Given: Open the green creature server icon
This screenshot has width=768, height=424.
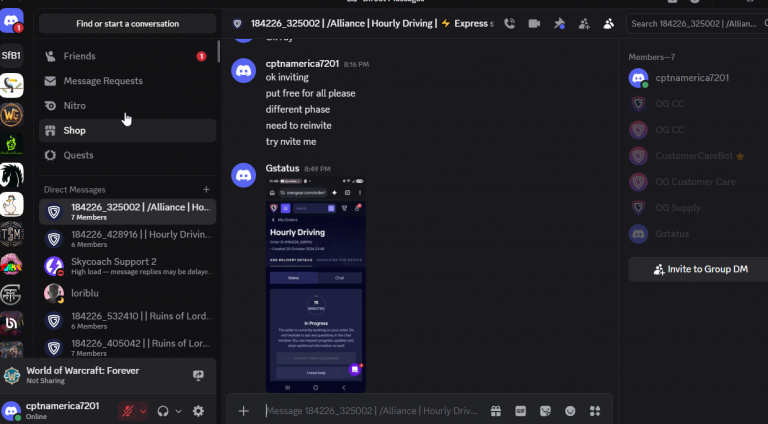Looking at the screenshot, I should click(x=11, y=145).
